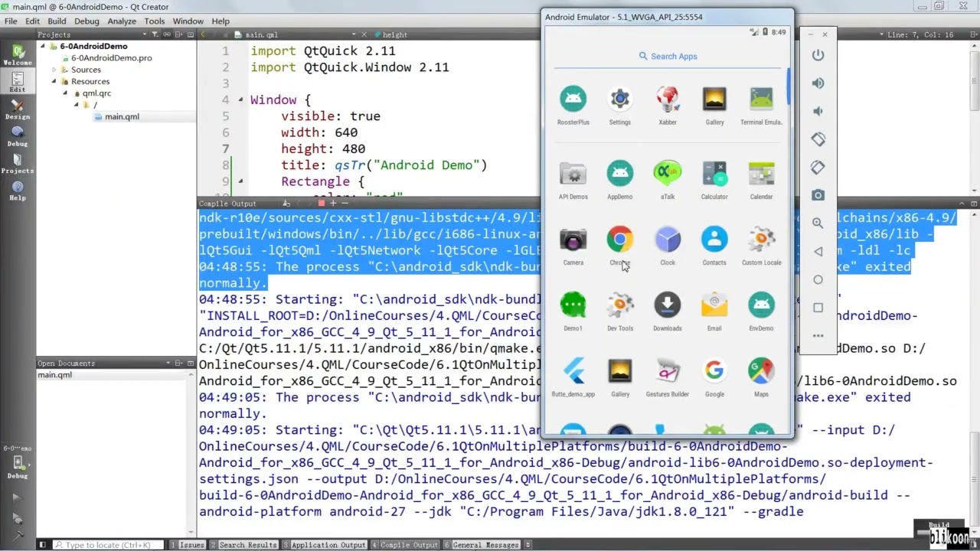The image size is (980, 551).
Task: Collapse qml.qrc tree node
Action: pos(65,93)
